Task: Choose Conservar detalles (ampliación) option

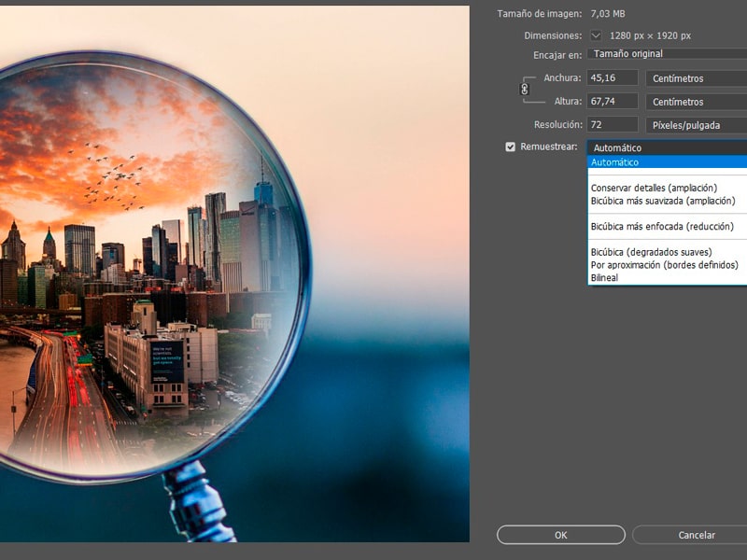Action: [654, 189]
